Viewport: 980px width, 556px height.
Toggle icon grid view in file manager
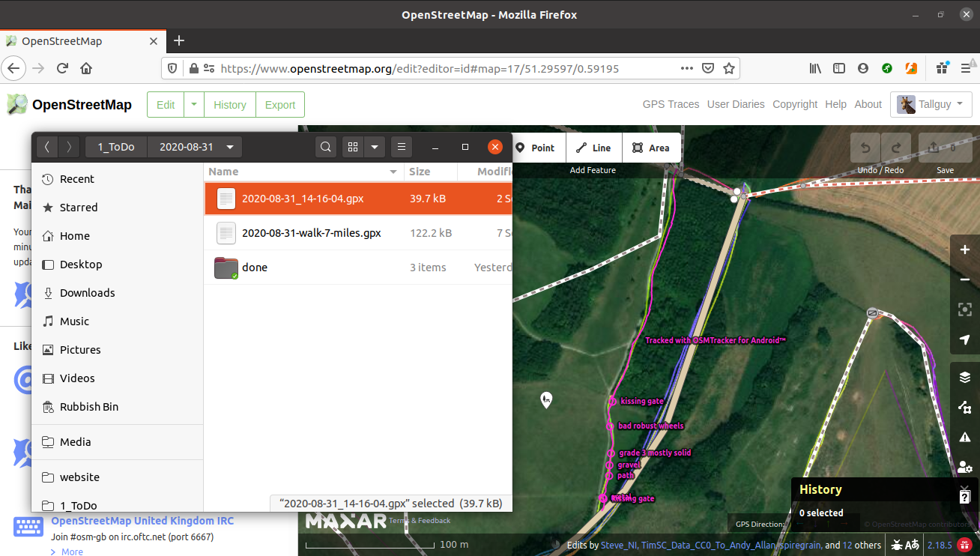354,147
